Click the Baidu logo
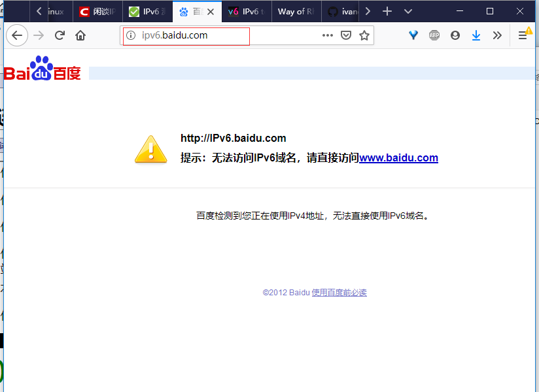Viewport: 539px width, 392px height. click(43, 69)
